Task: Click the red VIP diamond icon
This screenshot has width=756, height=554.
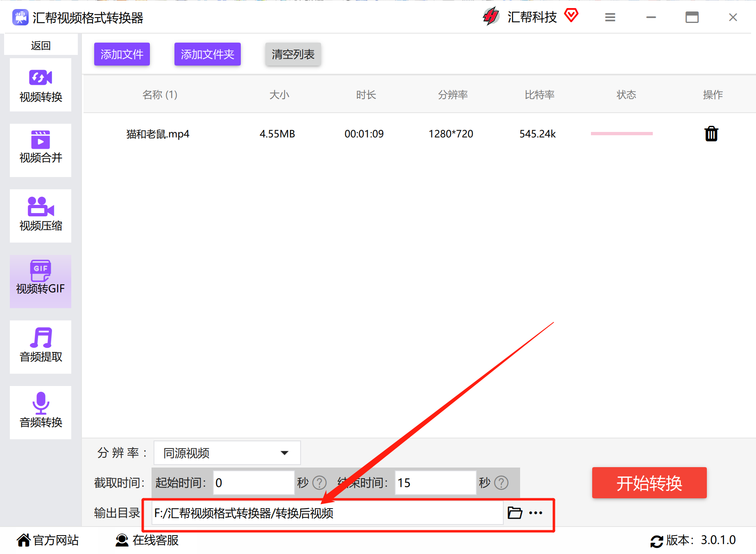Action: [x=571, y=16]
